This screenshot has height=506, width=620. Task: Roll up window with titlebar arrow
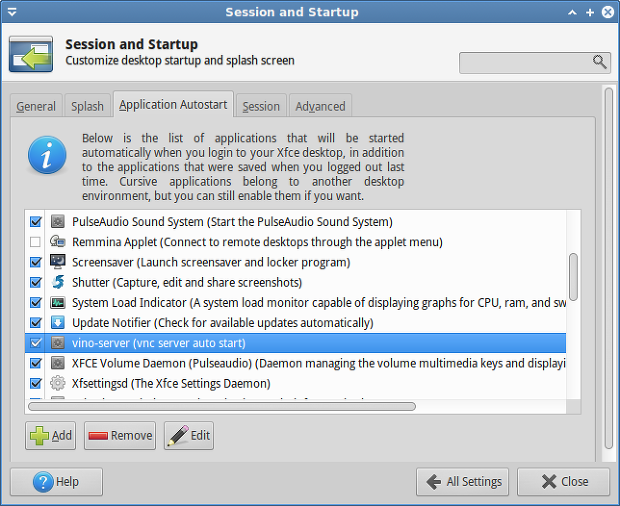[x=572, y=13]
